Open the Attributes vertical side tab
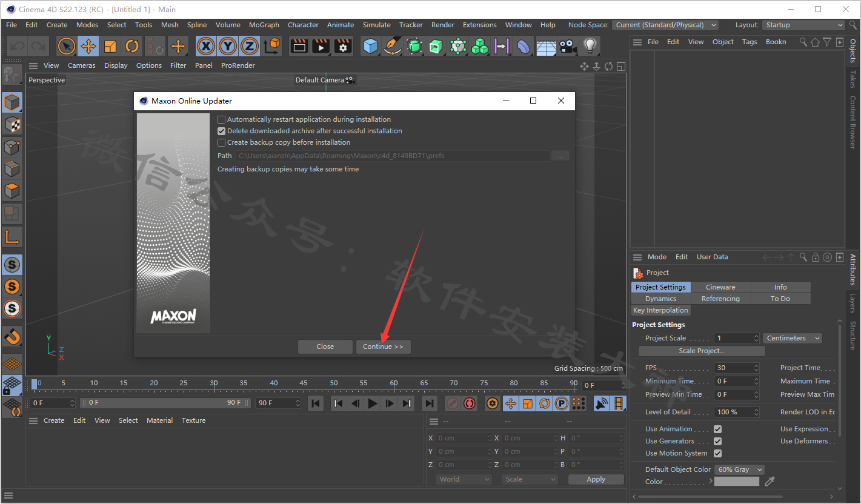861x504 pixels. tap(853, 269)
